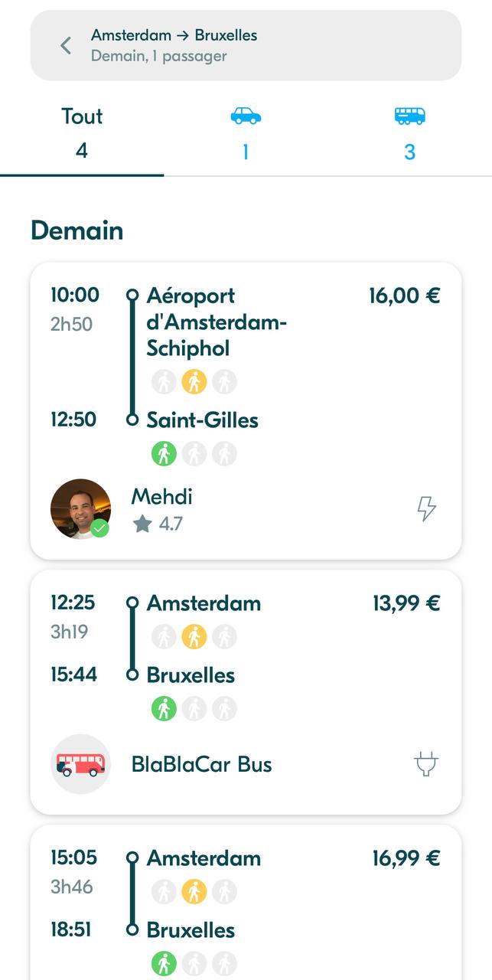Open the Amsterdam → Bruxelles search bar
Viewport: 492px width, 980px height.
(x=246, y=45)
